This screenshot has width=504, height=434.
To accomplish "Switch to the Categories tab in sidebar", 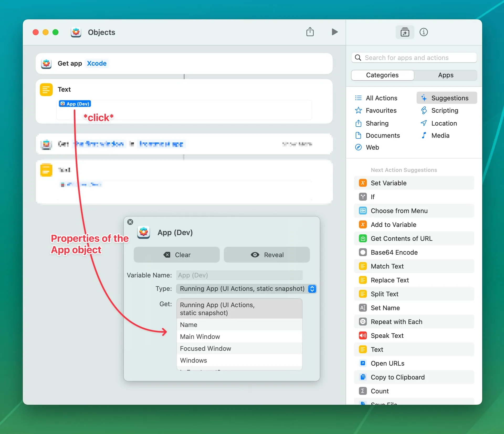I will pyautogui.click(x=382, y=75).
